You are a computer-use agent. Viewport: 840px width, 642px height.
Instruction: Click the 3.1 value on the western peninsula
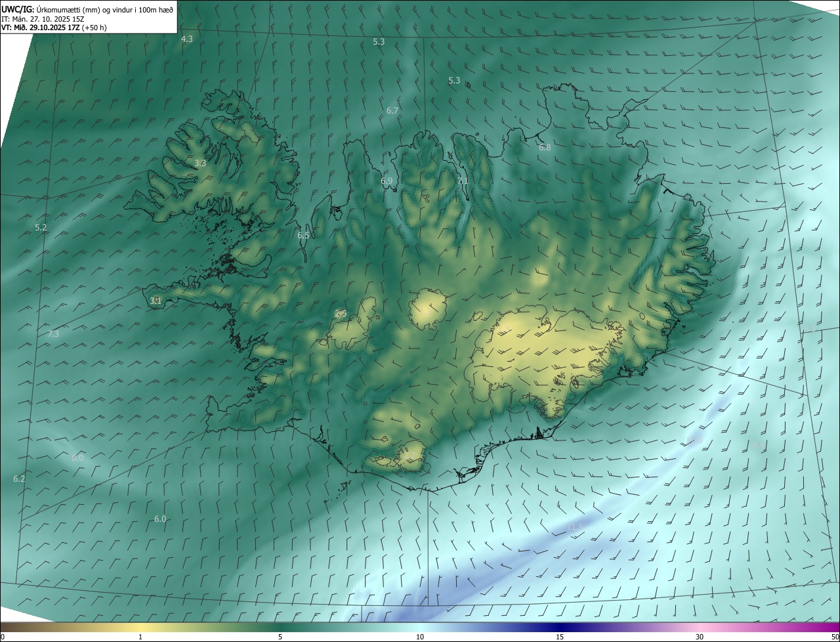point(156,301)
